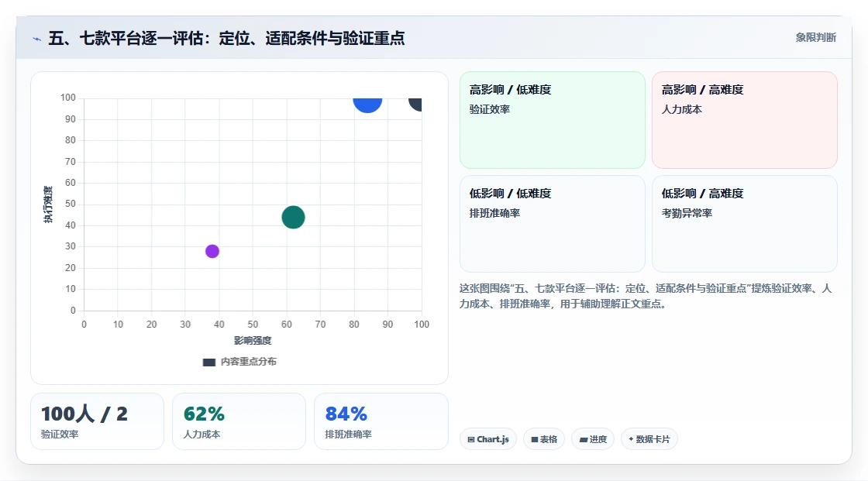Open the 高影响 / 低难度 quadrant card
Screen dimensions: 868x481
click(553, 120)
